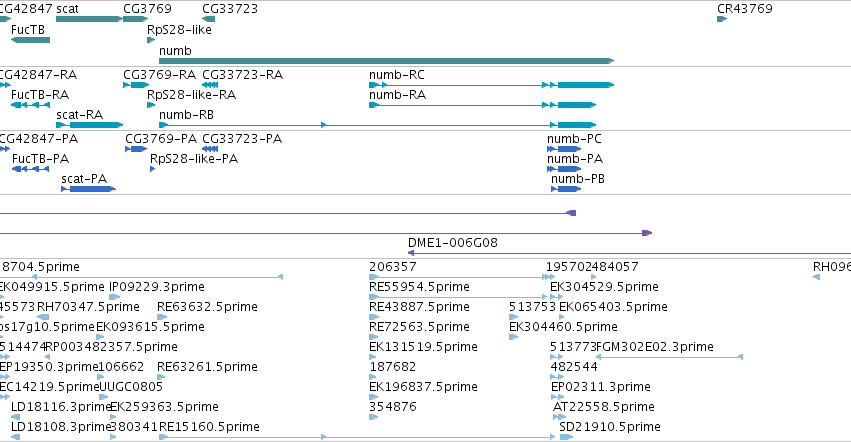
Task: Select the numb gene bar
Action: tap(386, 61)
